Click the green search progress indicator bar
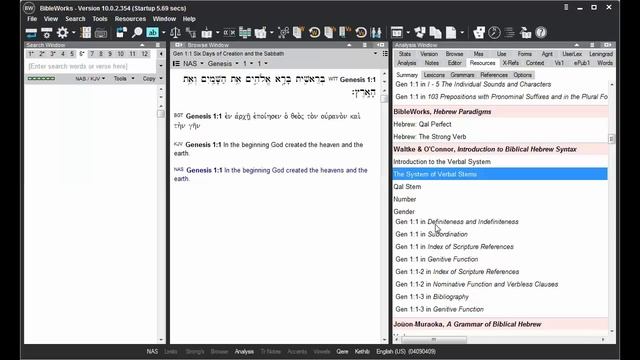 click(x=41, y=78)
